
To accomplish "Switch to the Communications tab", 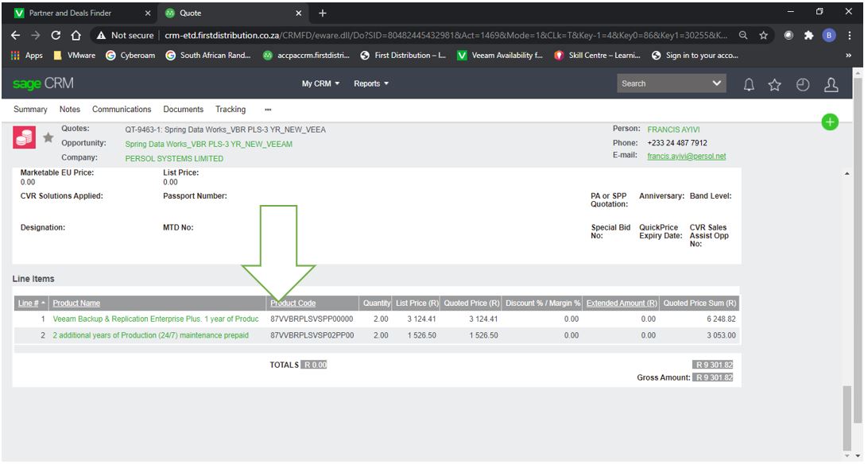I will [x=122, y=110].
